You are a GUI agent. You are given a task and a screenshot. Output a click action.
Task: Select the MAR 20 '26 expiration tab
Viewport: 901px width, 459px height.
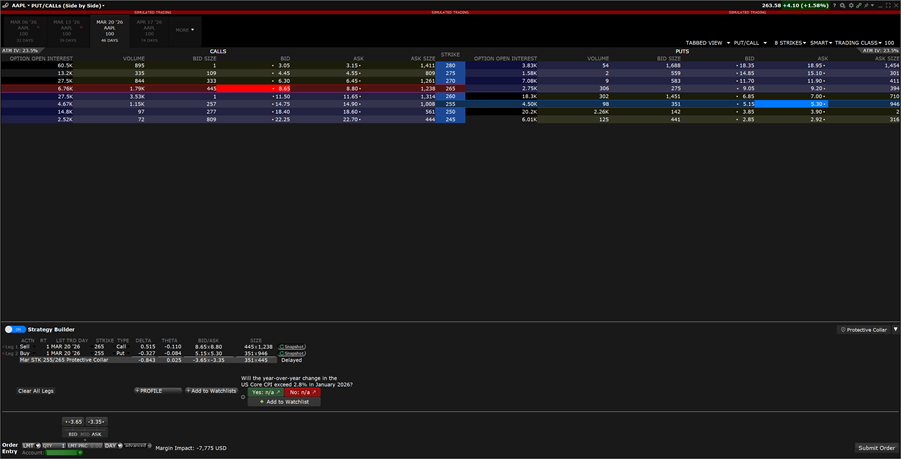tap(109, 31)
